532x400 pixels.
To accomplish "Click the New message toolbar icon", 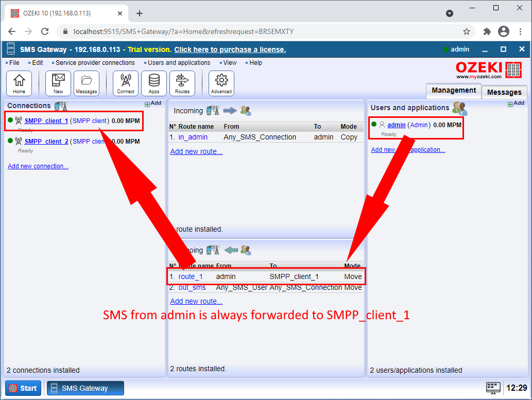I will point(58,83).
